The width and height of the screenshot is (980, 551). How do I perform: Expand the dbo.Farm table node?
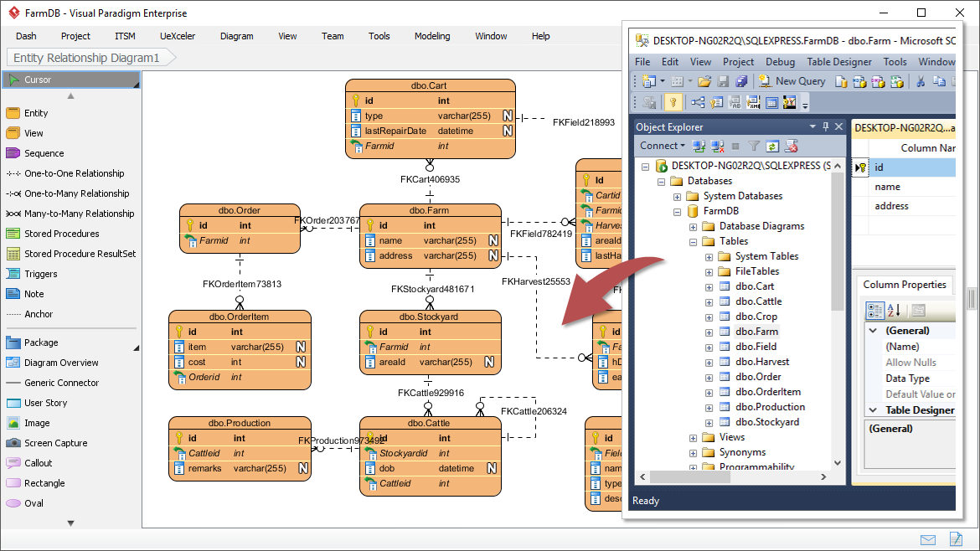[709, 332]
